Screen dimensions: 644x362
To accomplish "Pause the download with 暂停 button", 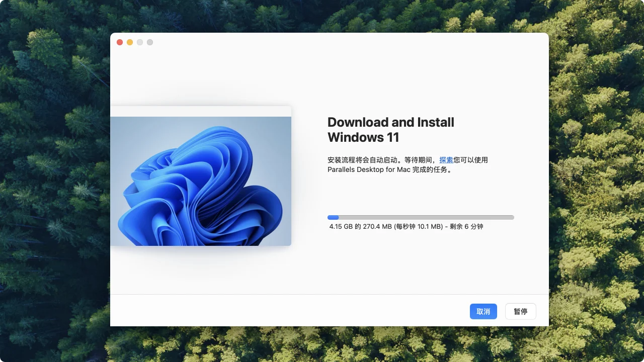I will tap(521, 311).
